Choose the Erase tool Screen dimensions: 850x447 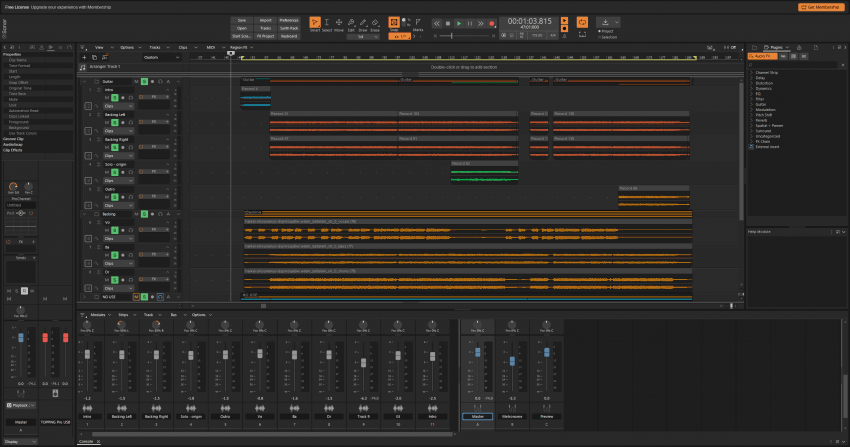point(373,23)
